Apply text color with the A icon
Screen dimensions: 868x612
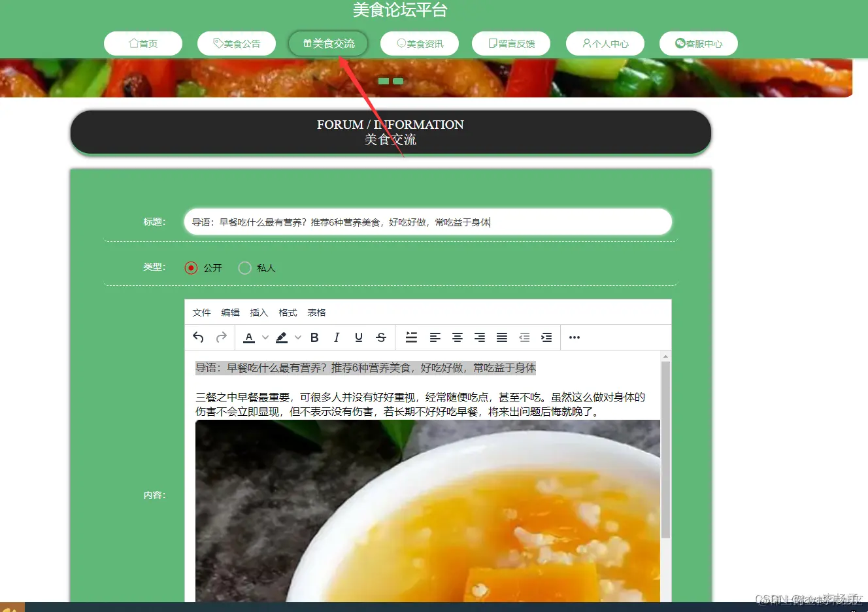pos(249,337)
